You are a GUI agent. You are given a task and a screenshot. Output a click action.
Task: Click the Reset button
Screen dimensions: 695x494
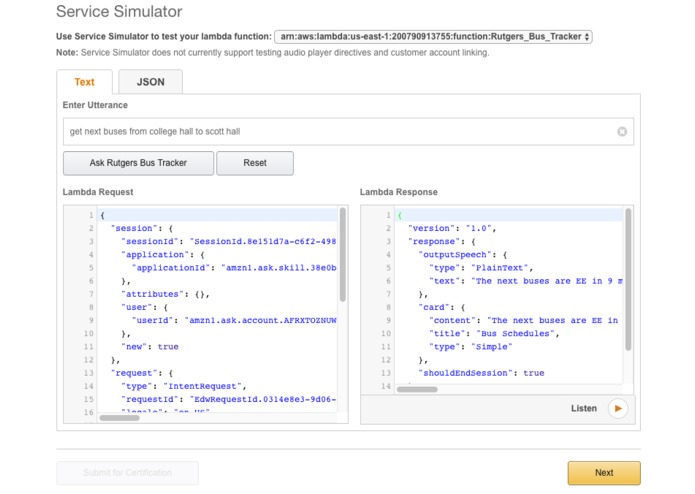click(x=254, y=163)
